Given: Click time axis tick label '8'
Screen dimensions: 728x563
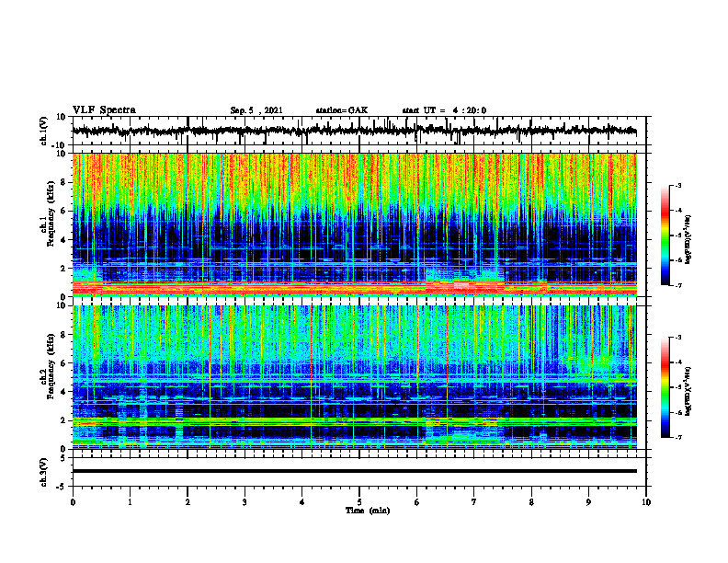Looking at the screenshot, I should click(531, 502).
